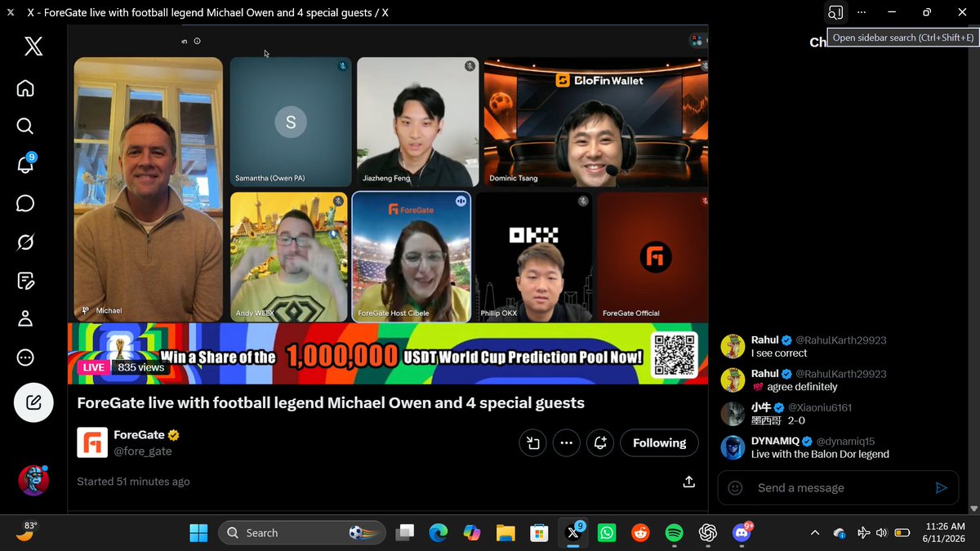Click Michael's video tile
The image size is (980, 551).
pyautogui.click(x=149, y=189)
